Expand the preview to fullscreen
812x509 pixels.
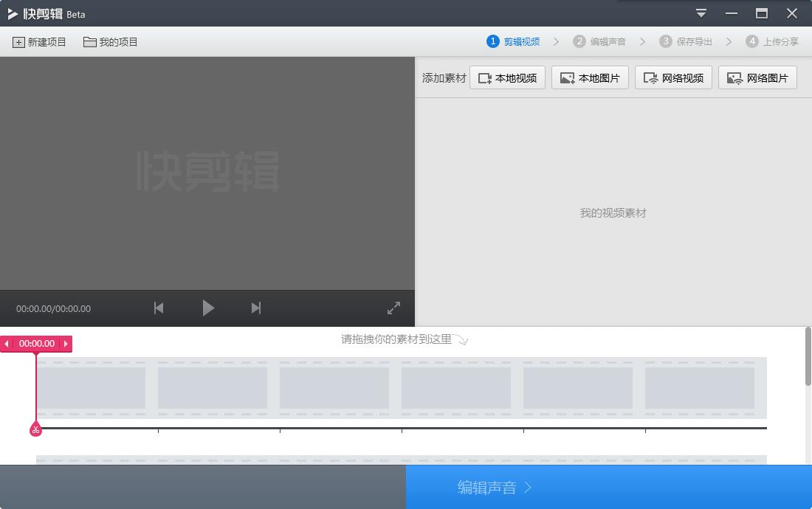(393, 308)
